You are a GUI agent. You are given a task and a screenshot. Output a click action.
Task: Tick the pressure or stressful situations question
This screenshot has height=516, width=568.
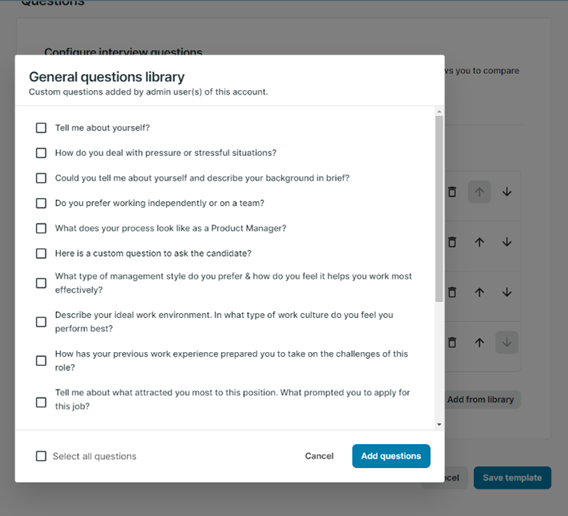(x=41, y=153)
